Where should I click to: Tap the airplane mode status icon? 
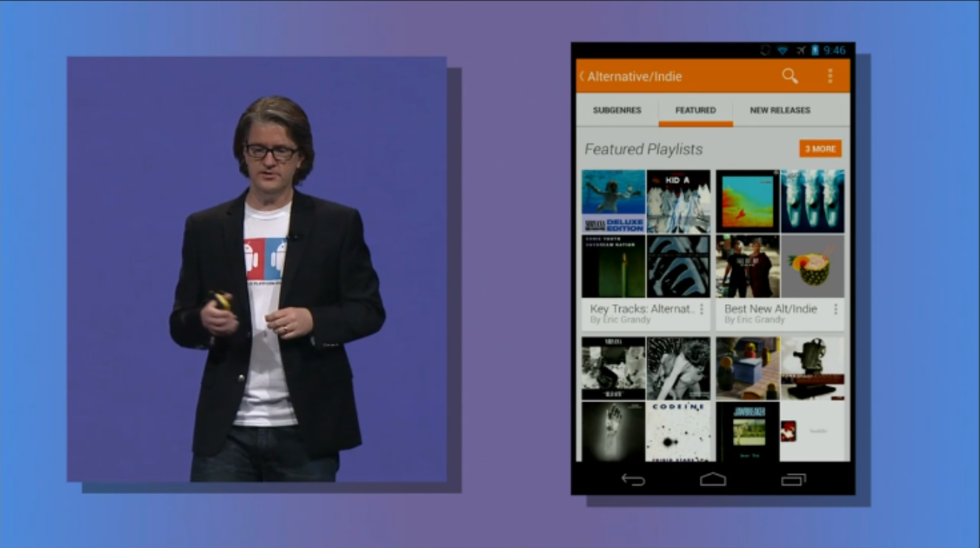tap(800, 50)
